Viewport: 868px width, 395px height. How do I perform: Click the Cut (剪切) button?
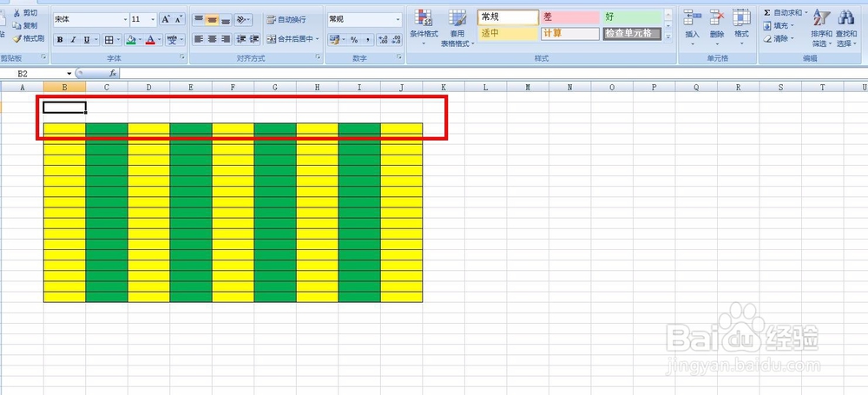(25, 13)
